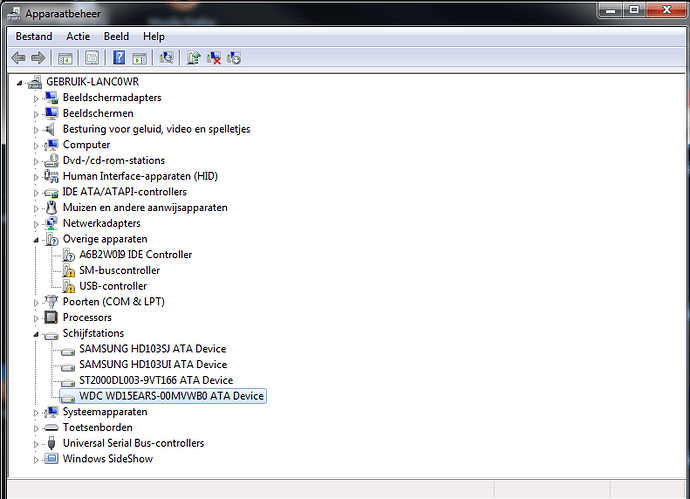Image resolution: width=690 pixels, height=499 pixels.
Task: Select SAMSUNG HD103UI ATA Device
Action: point(153,365)
